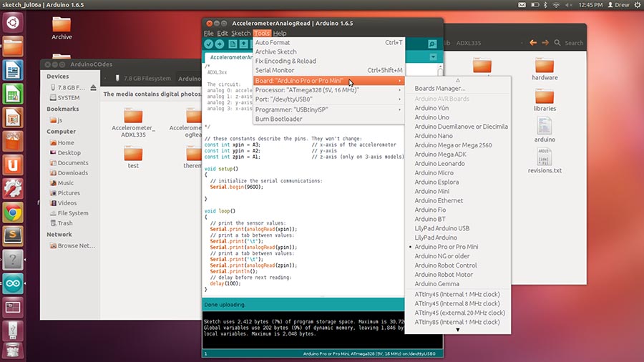Select Arduino Nano board
The width and height of the screenshot is (644, 362).
pos(434,136)
